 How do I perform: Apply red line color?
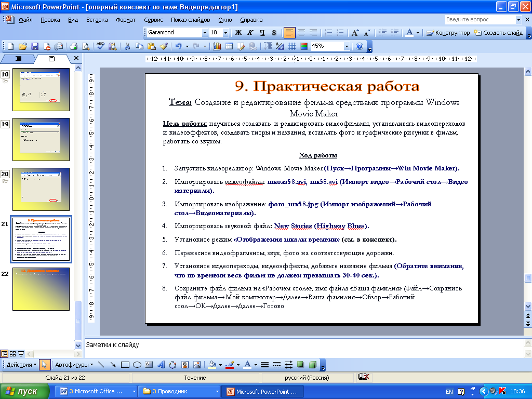pos(230,365)
